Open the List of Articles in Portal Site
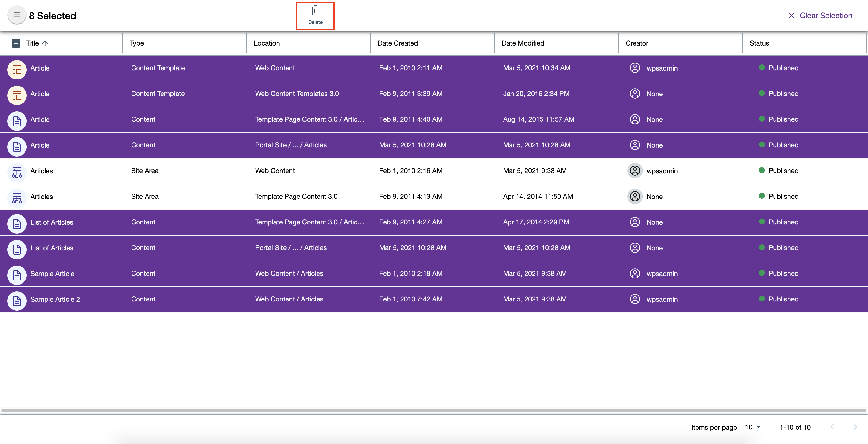The image size is (868, 444). click(x=52, y=248)
